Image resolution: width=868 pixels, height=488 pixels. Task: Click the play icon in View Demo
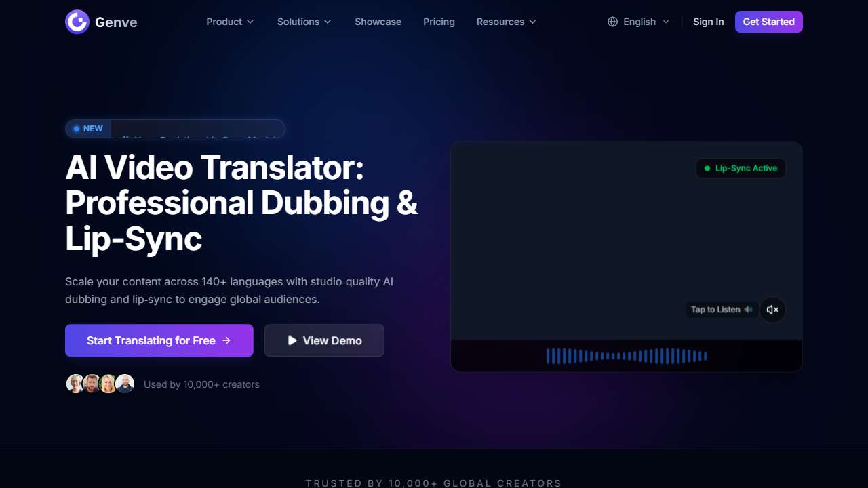point(292,340)
